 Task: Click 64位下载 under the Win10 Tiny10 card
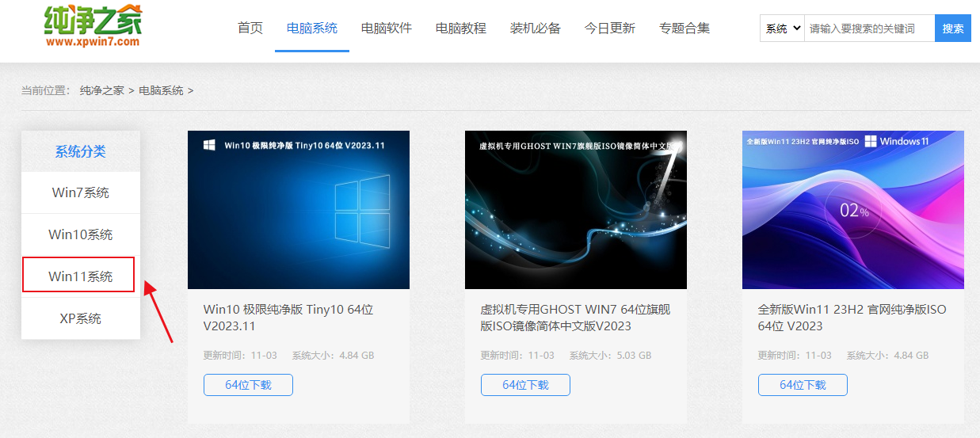248,385
